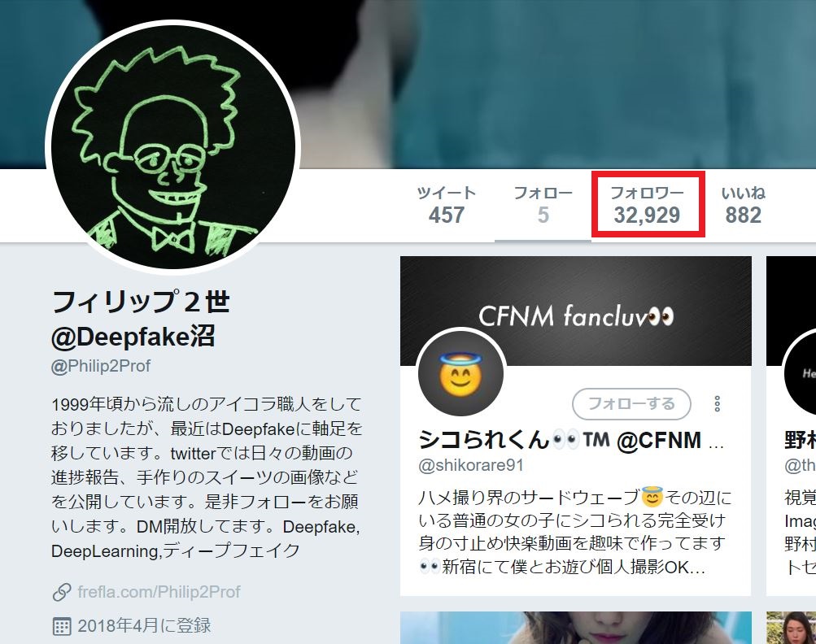The height and width of the screenshot is (644, 816).
Task: Open the フォロワー 32,929 tab
Action: click(x=647, y=206)
